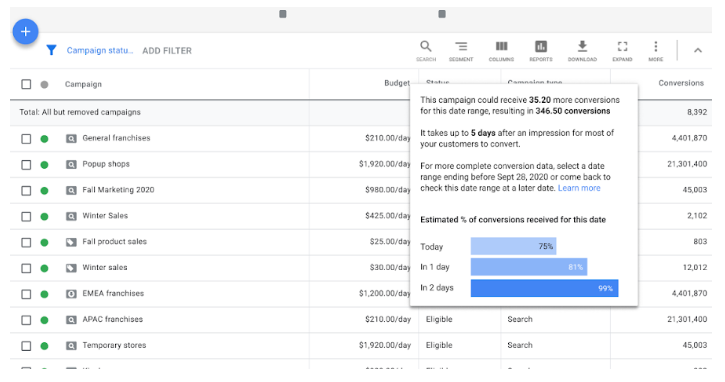Click the Download icon

(x=582, y=51)
